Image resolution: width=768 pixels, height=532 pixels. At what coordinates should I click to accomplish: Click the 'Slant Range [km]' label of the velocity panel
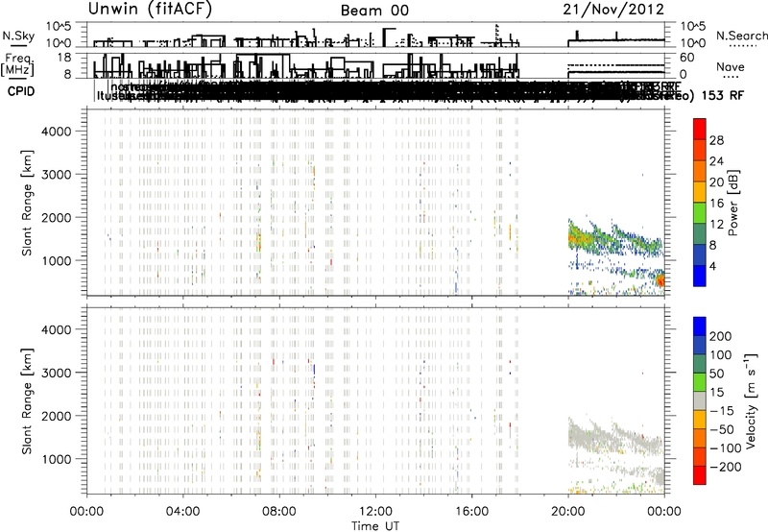(x=27, y=401)
